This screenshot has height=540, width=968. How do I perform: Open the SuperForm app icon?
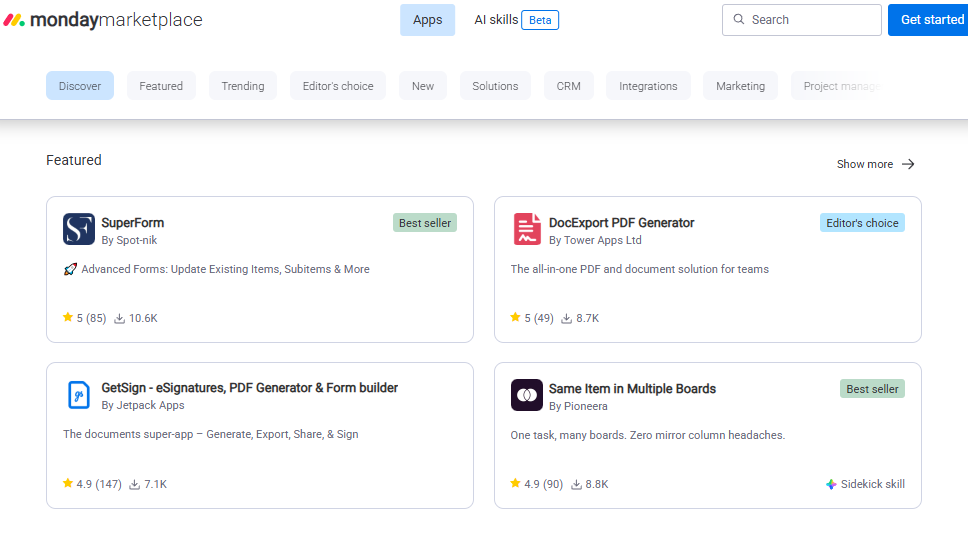pyautogui.click(x=78, y=229)
